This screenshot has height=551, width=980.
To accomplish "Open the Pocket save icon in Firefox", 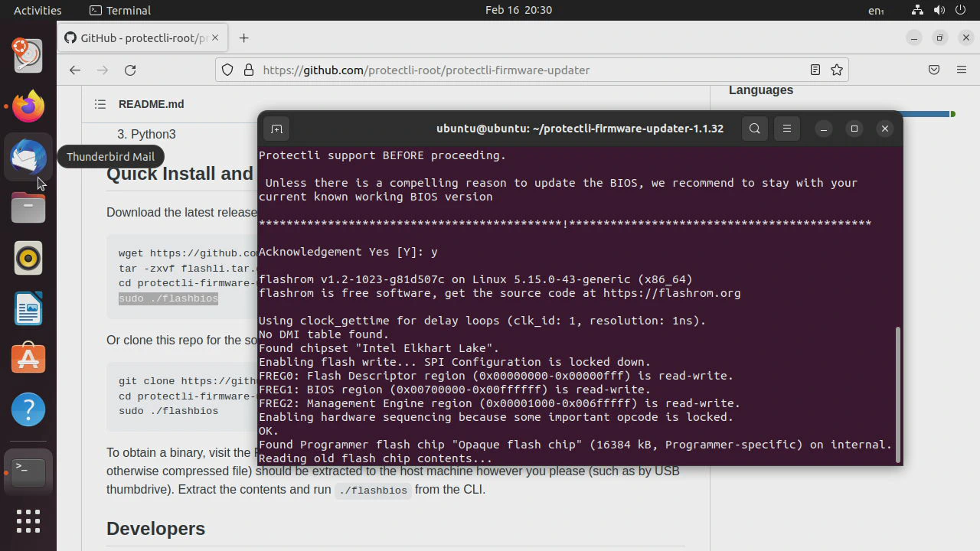I will click(x=934, y=70).
